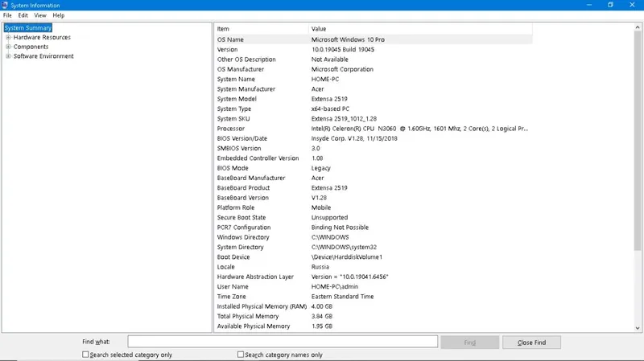Click the System Manufacturer item

point(246,89)
